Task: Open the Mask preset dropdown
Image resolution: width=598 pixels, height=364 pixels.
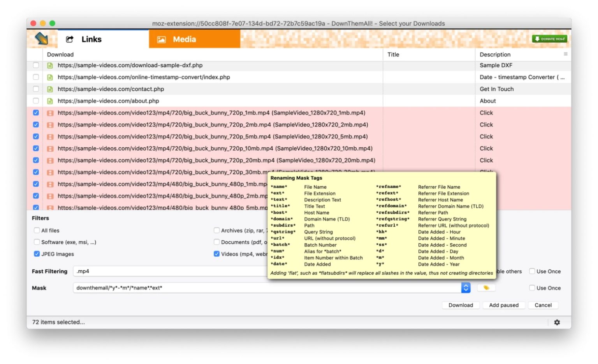Action: click(466, 288)
